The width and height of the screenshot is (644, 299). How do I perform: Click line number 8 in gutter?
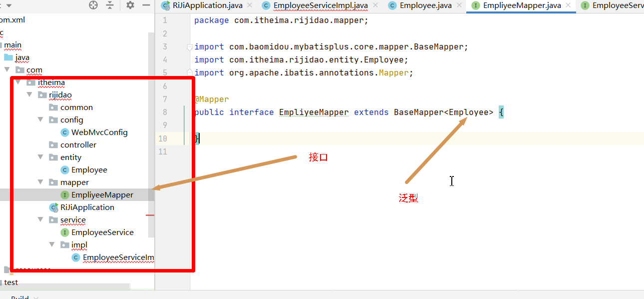165,112
